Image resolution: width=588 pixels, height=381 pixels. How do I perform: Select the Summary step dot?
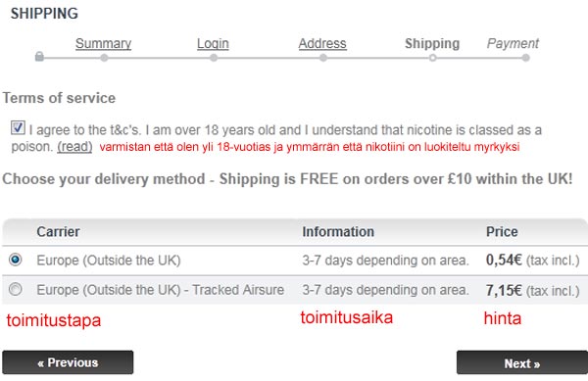pos(104,58)
